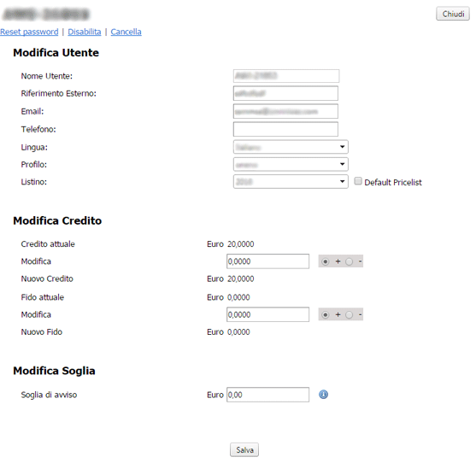Open the Listino dropdown list

291,181
